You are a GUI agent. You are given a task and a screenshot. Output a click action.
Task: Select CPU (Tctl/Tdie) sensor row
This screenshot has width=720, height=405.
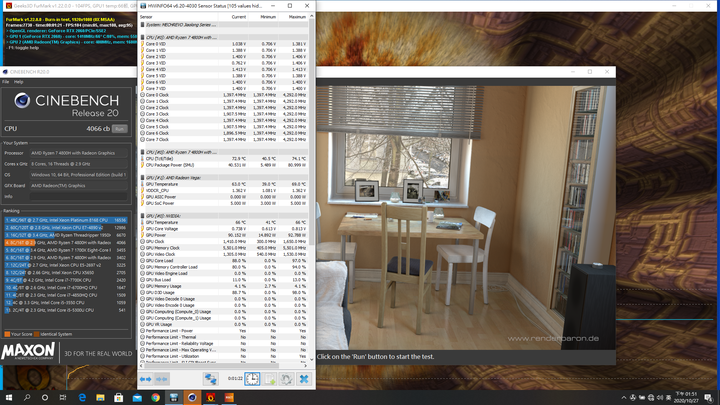pos(224,158)
